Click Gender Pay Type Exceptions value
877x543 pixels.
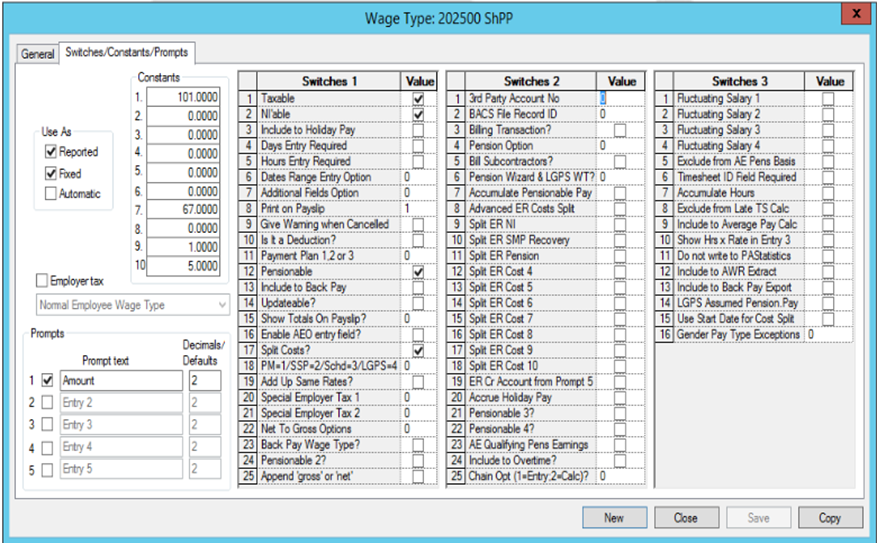click(x=829, y=334)
